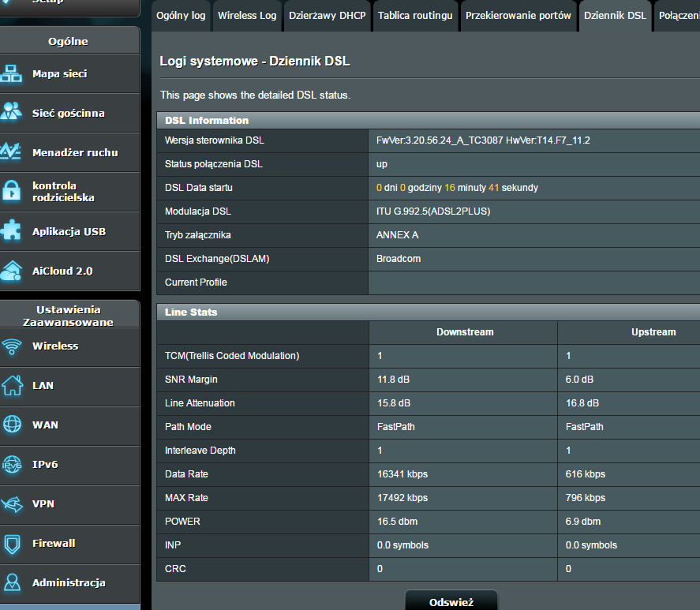
Task: Open the Wireless Log tab
Action: 247,16
